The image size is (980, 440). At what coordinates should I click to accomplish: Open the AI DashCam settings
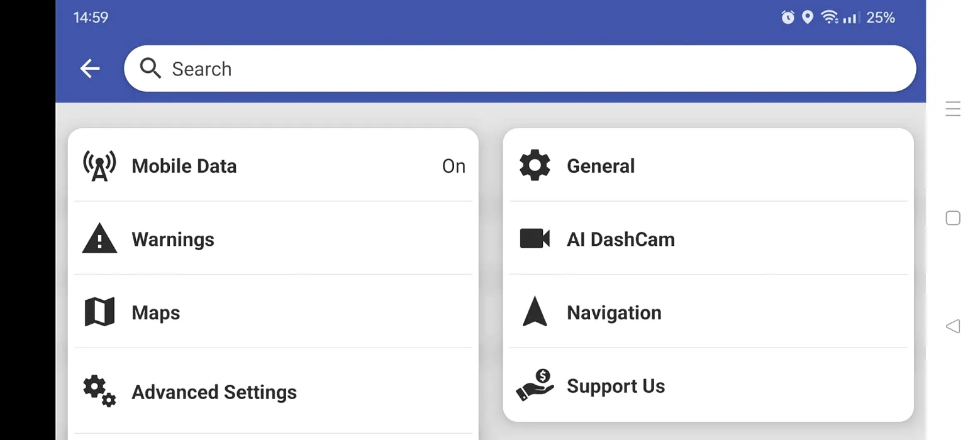click(708, 239)
